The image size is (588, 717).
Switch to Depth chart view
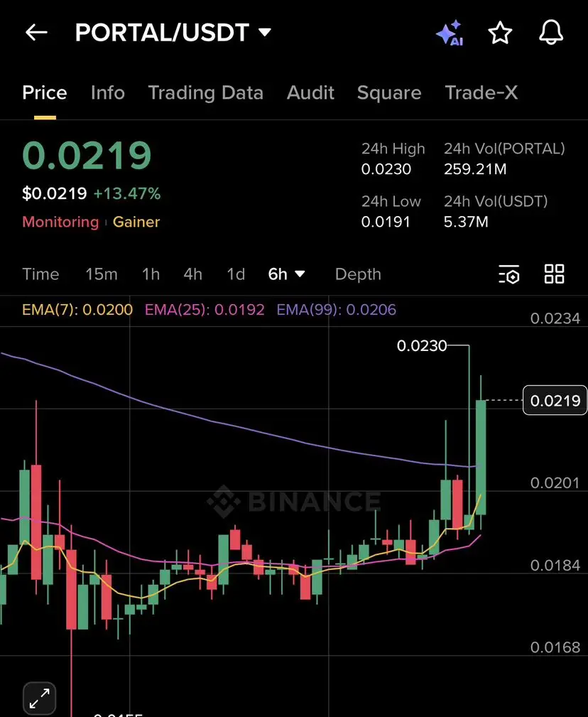[358, 274]
